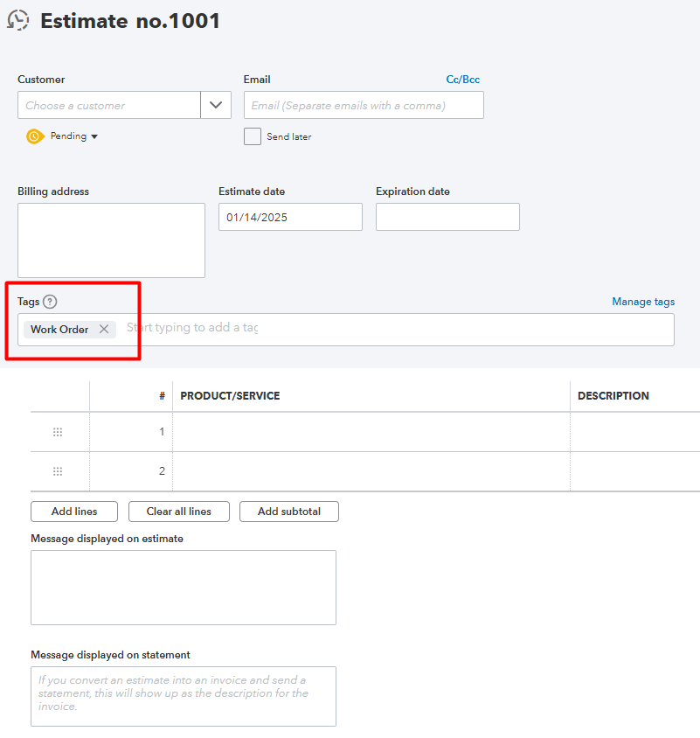Click the Add subtotal button
This screenshot has width=700, height=738.
tap(288, 512)
